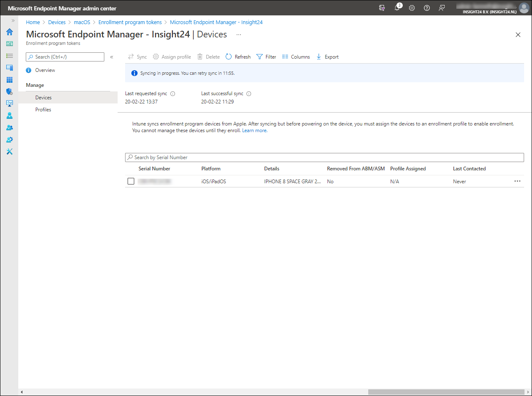This screenshot has width=532, height=396.
Task: Click the info icon beside Last requested sync
Action: coord(173,94)
